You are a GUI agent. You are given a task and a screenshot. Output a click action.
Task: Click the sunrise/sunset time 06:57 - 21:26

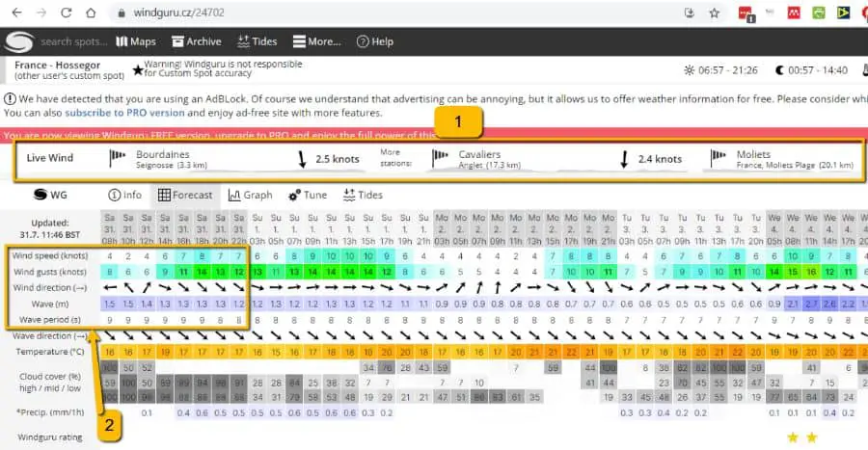tap(720, 70)
